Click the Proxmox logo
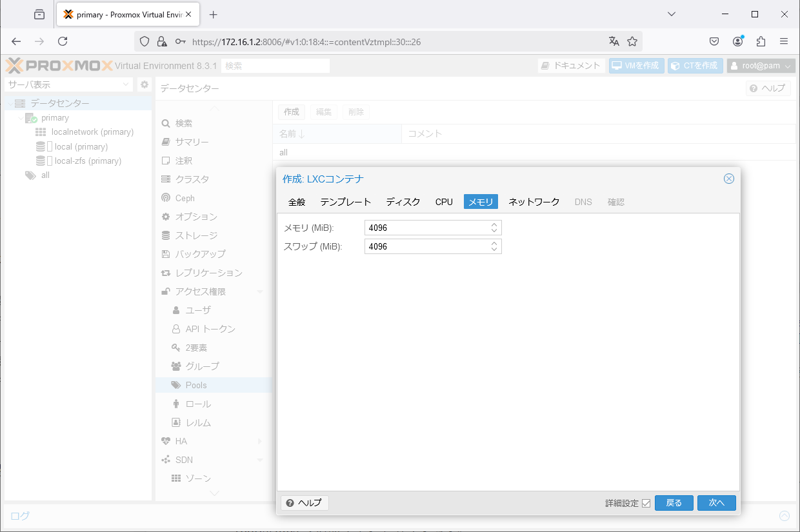The width and height of the screenshot is (800, 532). click(x=59, y=66)
